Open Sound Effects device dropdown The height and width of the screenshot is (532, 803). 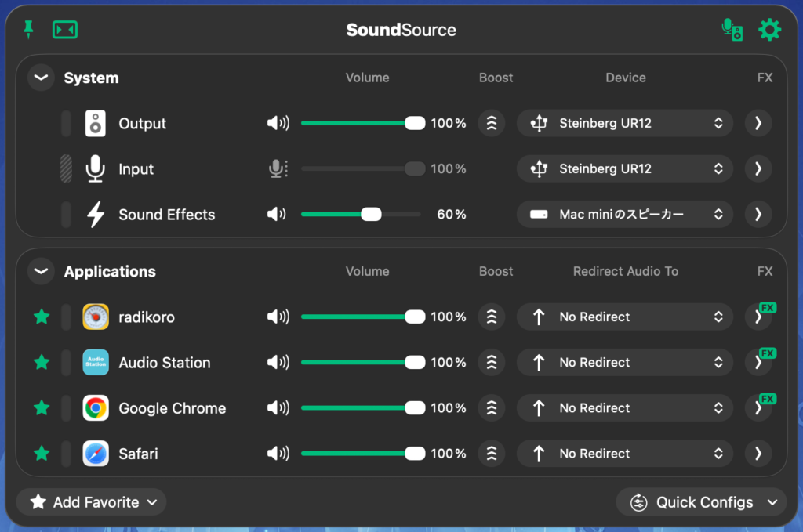[x=624, y=215]
